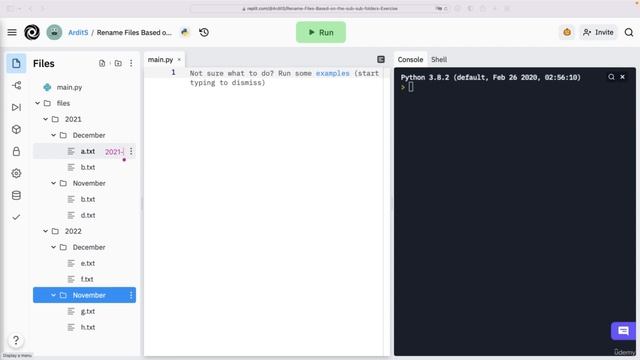640x360 pixels.
Task: Click the Replit logo icon
Action: tap(32, 32)
